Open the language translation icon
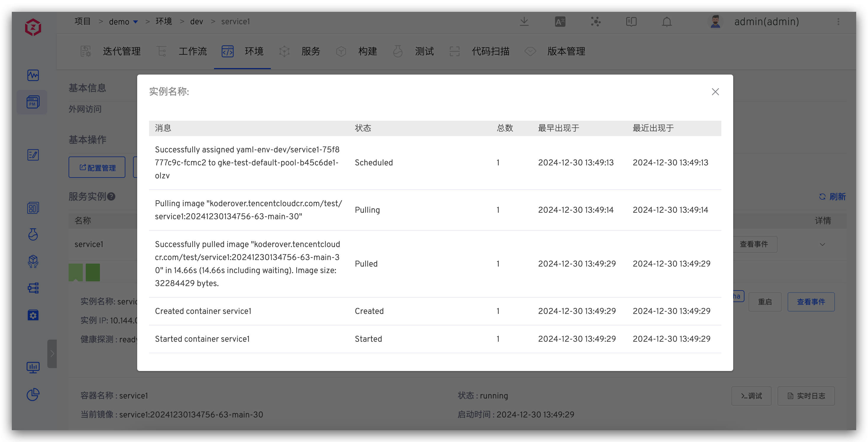The width and height of the screenshot is (868, 442). [560, 22]
